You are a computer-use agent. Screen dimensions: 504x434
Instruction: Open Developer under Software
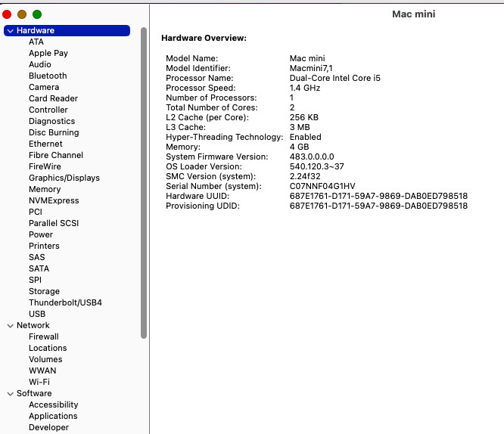[48, 428]
